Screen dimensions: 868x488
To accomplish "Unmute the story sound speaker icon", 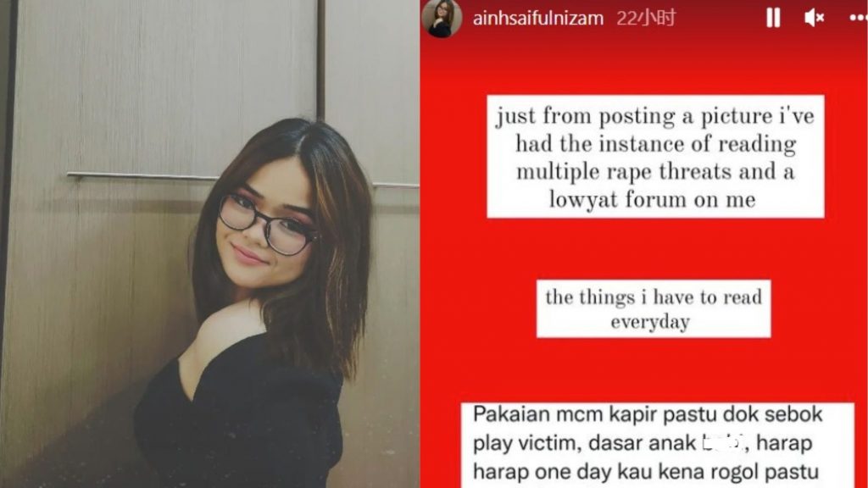I will point(814,18).
